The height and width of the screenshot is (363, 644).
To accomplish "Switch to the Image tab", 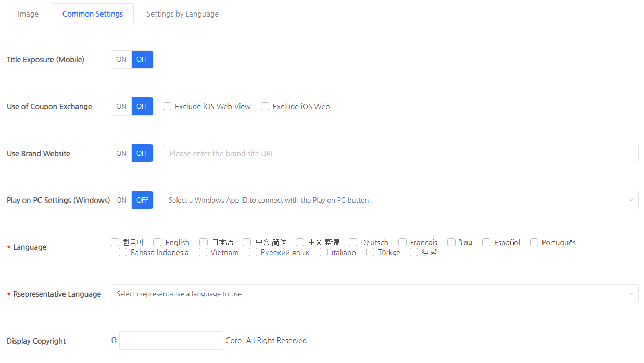I will (28, 14).
